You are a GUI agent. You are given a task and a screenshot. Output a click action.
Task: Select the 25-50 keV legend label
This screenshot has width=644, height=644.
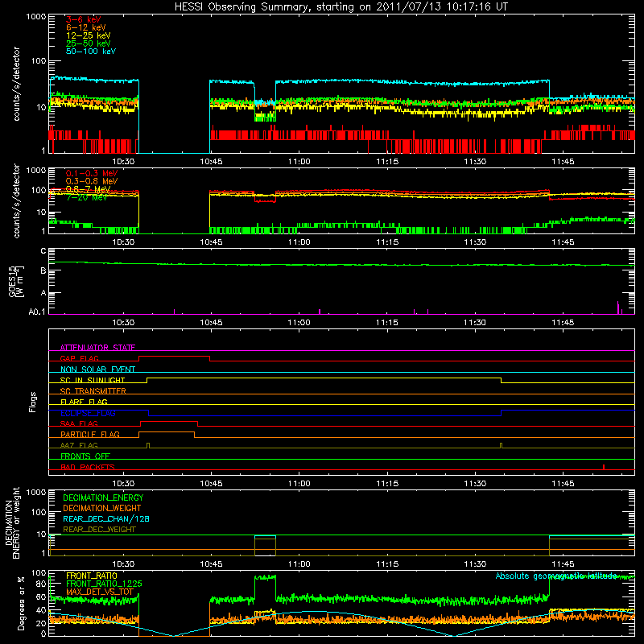click(89, 43)
